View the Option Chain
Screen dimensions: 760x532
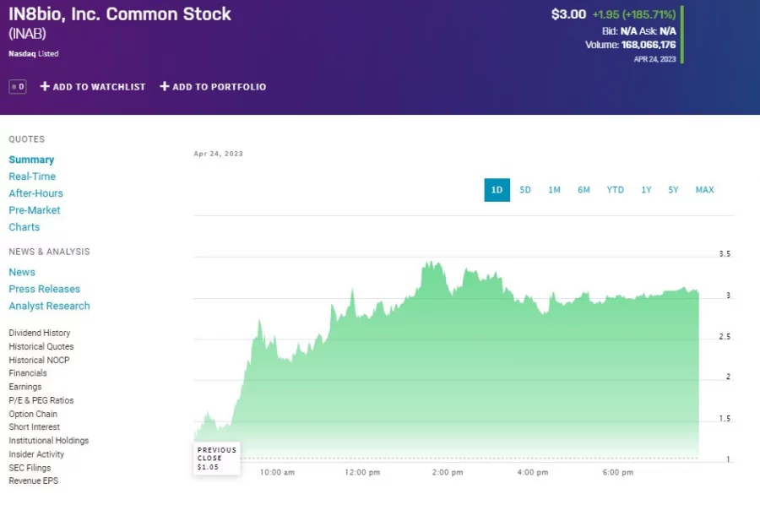point(32,414)
